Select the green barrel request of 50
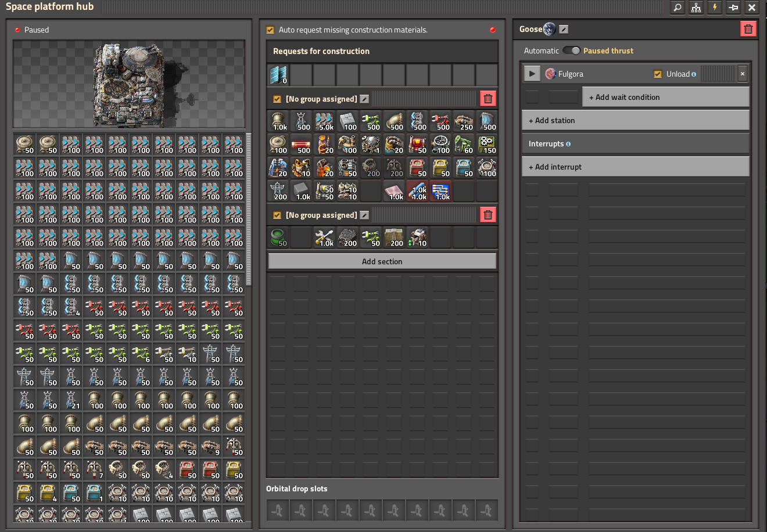Viewport: 767px width, 532px height. [x=278, y=238]
